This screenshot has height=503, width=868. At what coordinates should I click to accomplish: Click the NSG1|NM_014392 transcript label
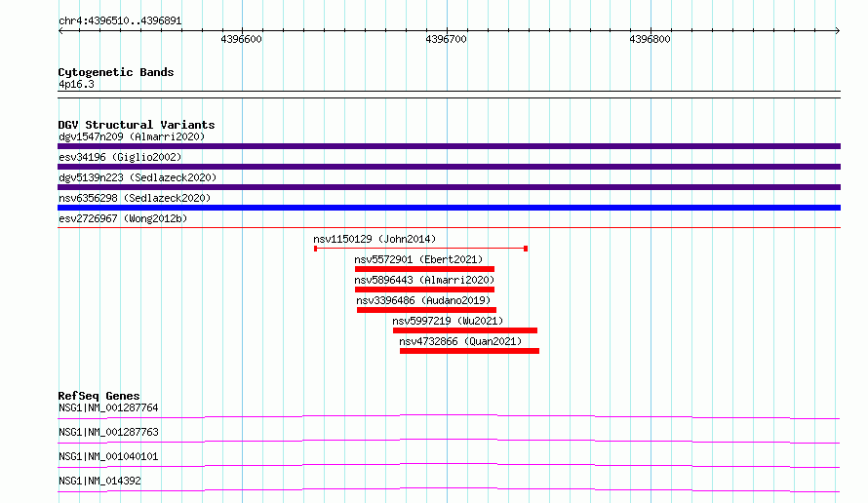(x=99, y=481)
